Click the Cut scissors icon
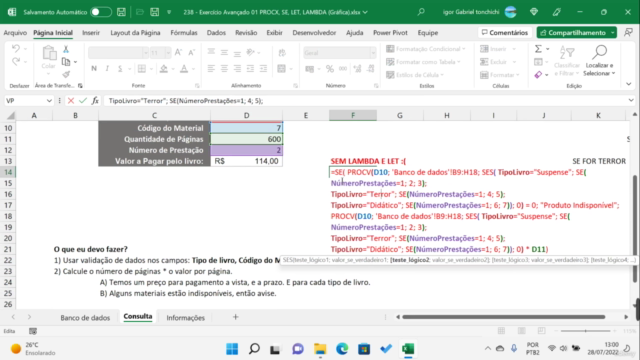Image resolution: width=640 pixels, height=360 pixels. (66, 49)
